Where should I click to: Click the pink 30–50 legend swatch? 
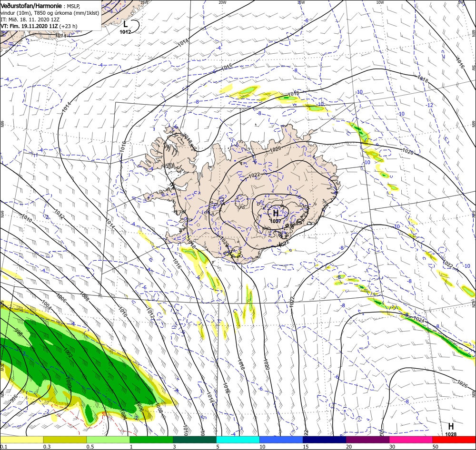(411, 440)
